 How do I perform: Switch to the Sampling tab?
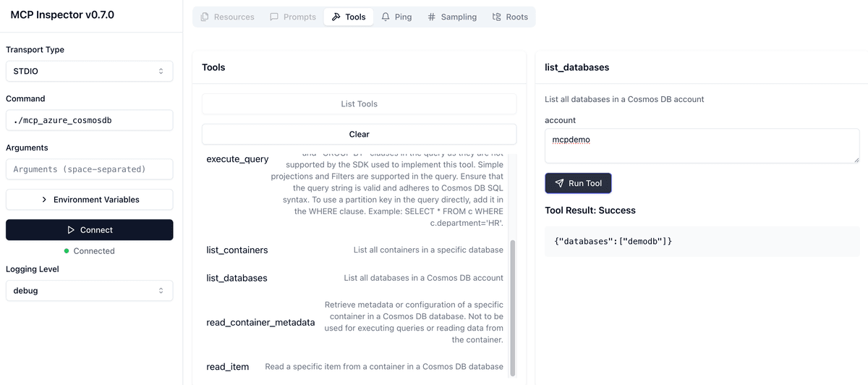point(452,17)
